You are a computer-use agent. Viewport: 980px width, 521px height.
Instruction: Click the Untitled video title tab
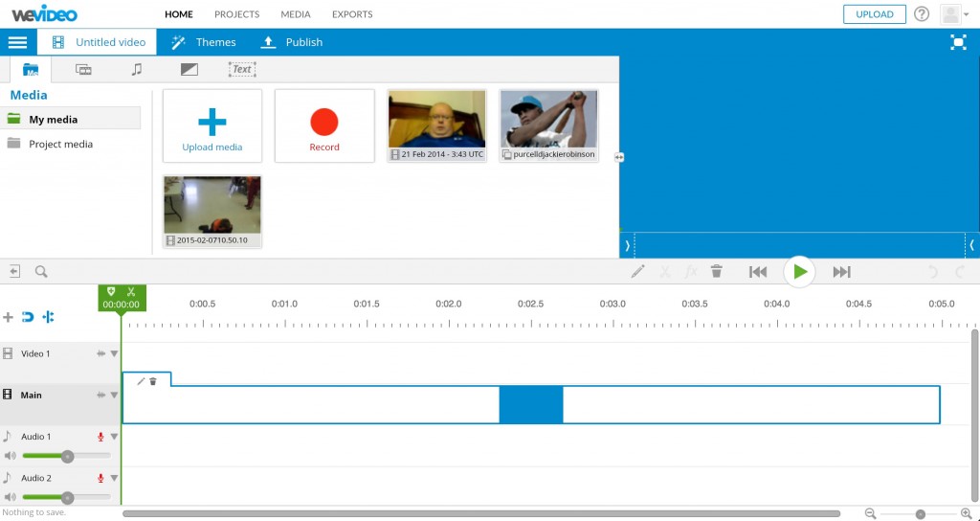tap(97, 42)
